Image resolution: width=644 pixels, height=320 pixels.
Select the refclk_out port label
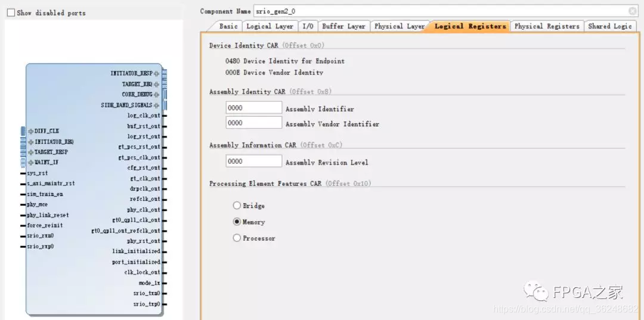point(145,199)
